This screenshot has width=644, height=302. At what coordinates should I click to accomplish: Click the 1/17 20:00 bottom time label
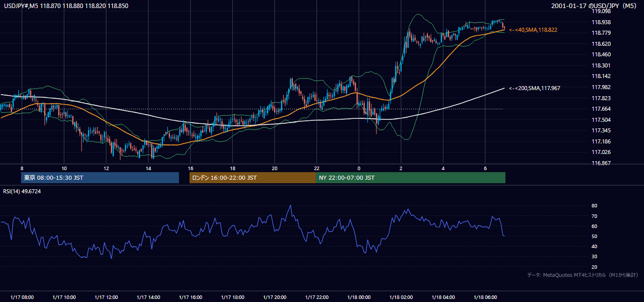275,297
